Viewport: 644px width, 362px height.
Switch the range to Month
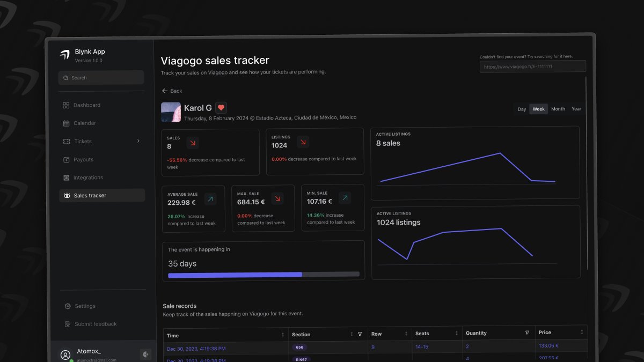tap(558, 109)
